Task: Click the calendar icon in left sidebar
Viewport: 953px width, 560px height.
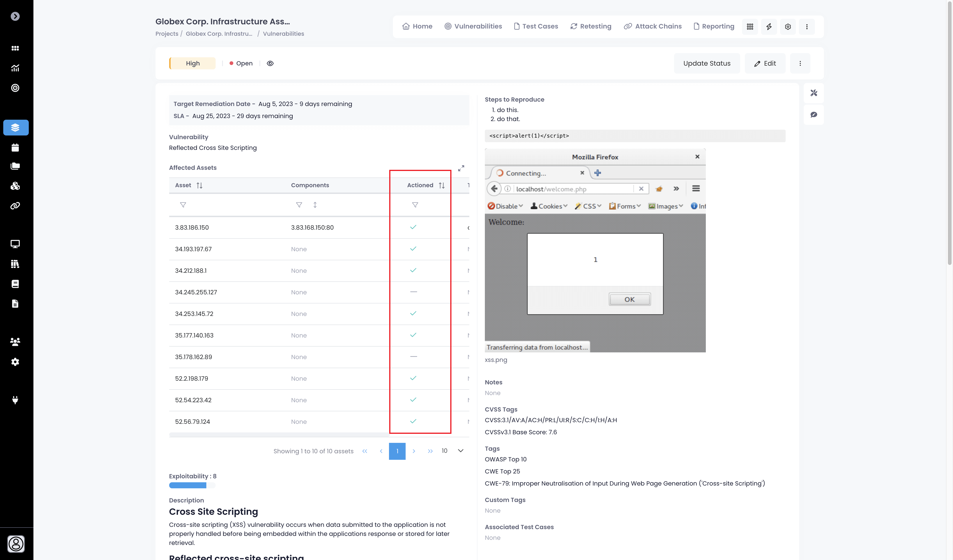Action: coord(15,148)
